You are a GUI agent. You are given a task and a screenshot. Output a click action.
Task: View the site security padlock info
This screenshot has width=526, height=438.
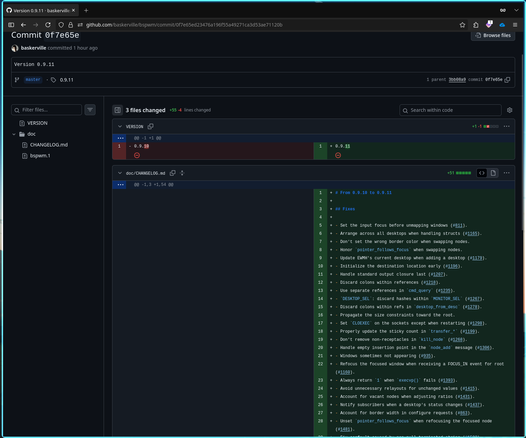[70, 25]
